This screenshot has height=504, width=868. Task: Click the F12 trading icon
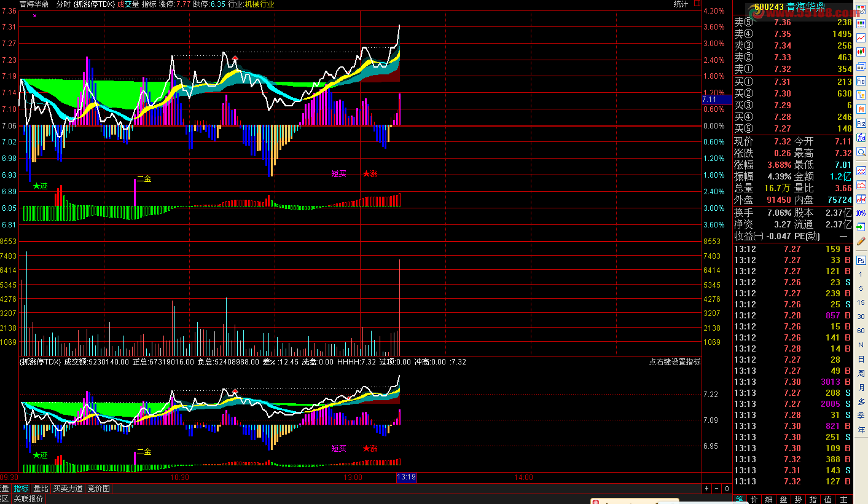(x=861, y=124)
